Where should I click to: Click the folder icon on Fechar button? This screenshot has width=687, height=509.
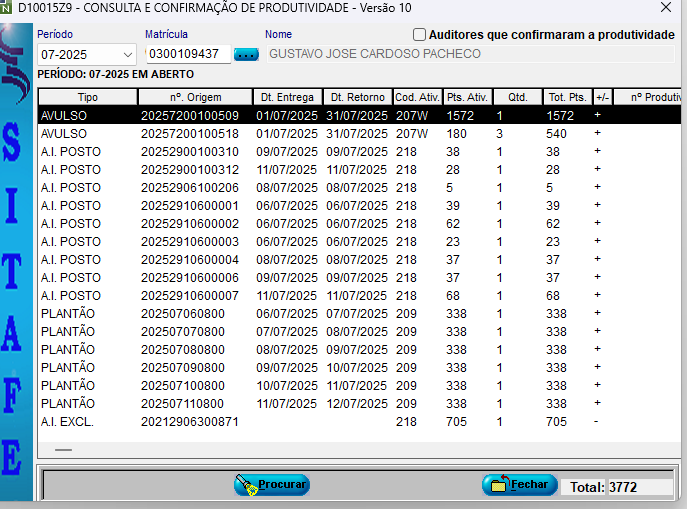click(496, 485)
